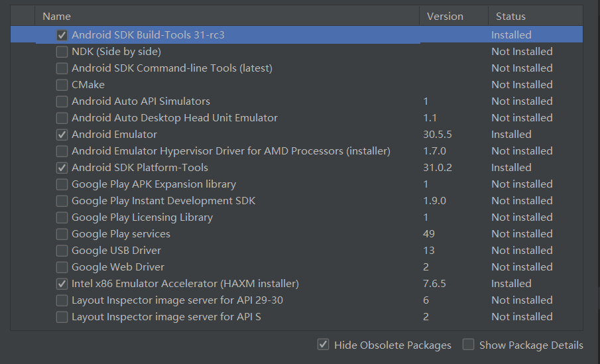Viewport: 600px width, 364px height.
Task: Check Android Auto API Simulators checkbox
Action: [62, 101]
